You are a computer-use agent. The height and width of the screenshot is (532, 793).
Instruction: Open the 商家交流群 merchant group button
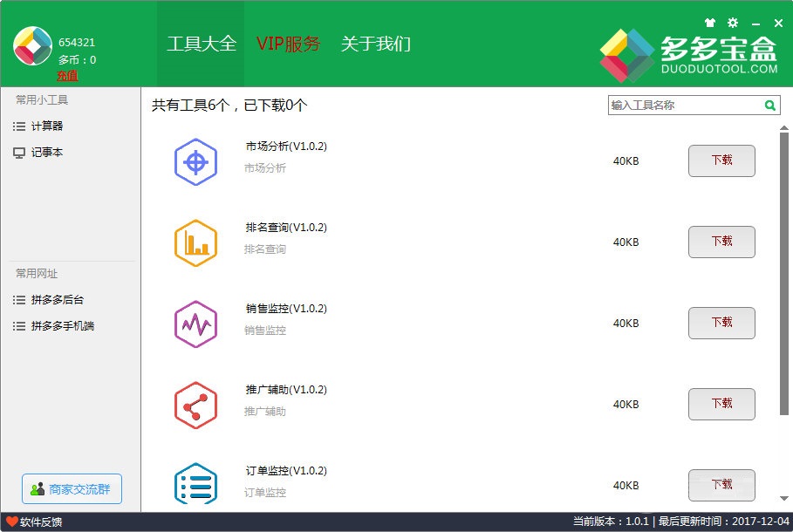click(71, 489)
